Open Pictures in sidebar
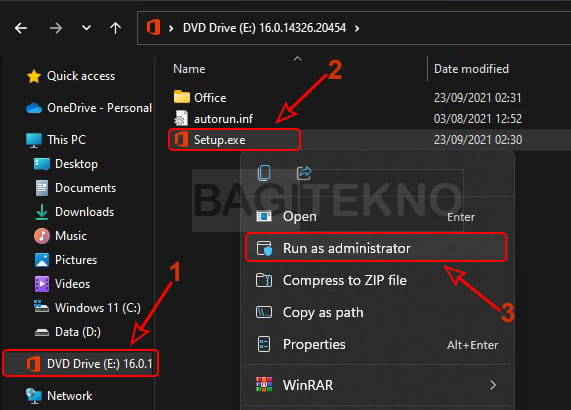This screenshot has height=410, width=571. point(76,260)
